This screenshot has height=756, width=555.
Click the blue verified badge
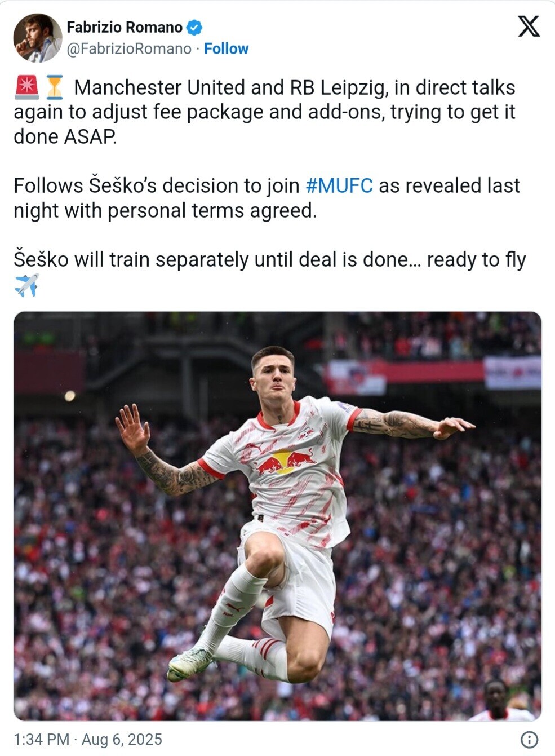point(194,27)
